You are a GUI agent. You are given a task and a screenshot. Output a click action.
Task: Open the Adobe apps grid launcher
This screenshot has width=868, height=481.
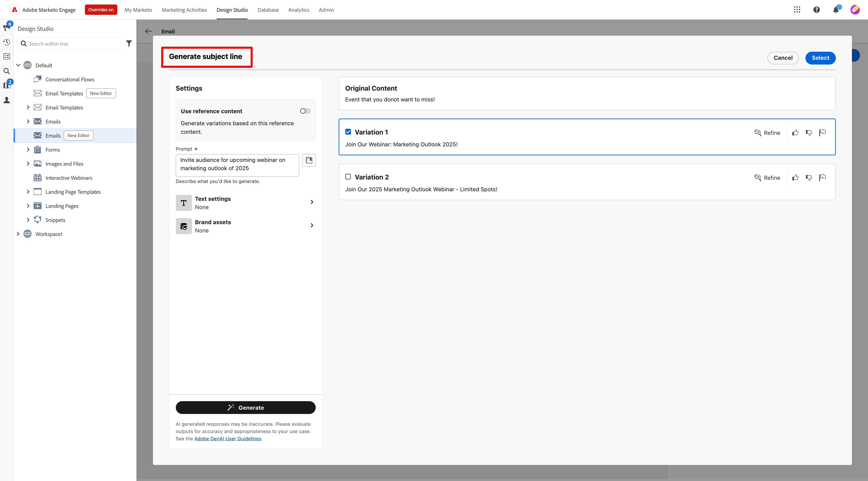point(797,10)
